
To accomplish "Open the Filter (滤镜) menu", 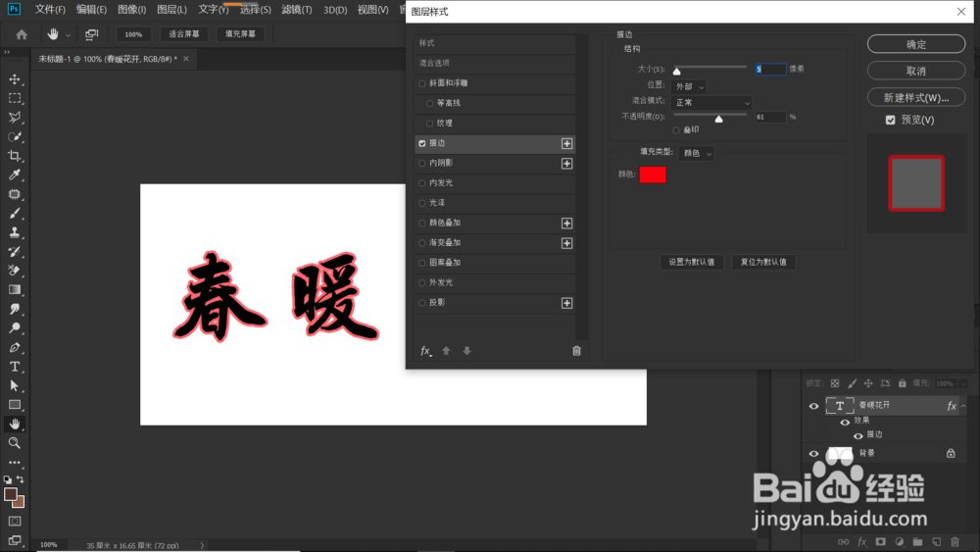I will pos(296,10).
